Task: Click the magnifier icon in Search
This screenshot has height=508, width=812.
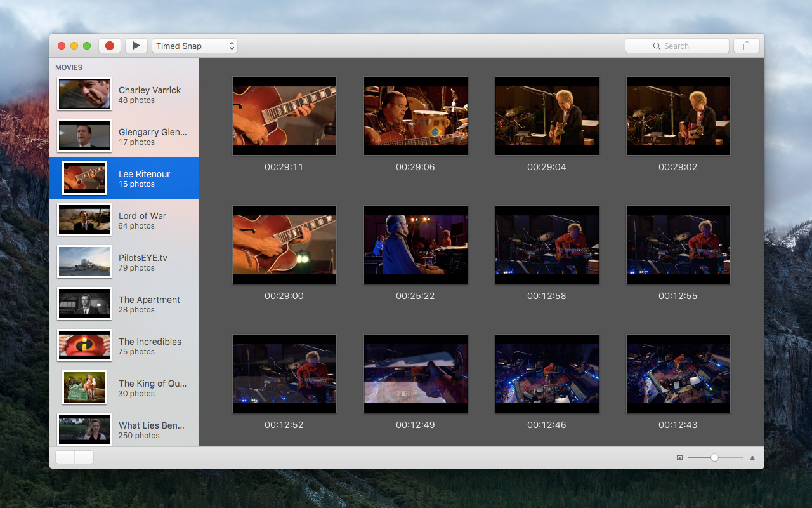Action: pos(657,46)
